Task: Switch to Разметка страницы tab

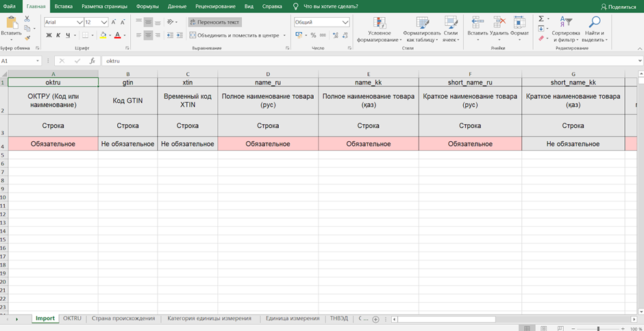Action: (x=104, y=7)
